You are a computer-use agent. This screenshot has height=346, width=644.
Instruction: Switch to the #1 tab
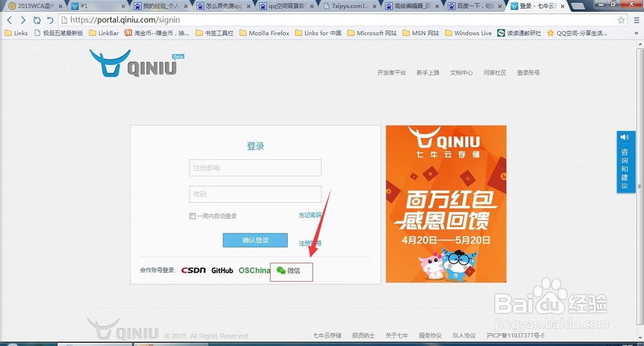click(x=97, y=6)
